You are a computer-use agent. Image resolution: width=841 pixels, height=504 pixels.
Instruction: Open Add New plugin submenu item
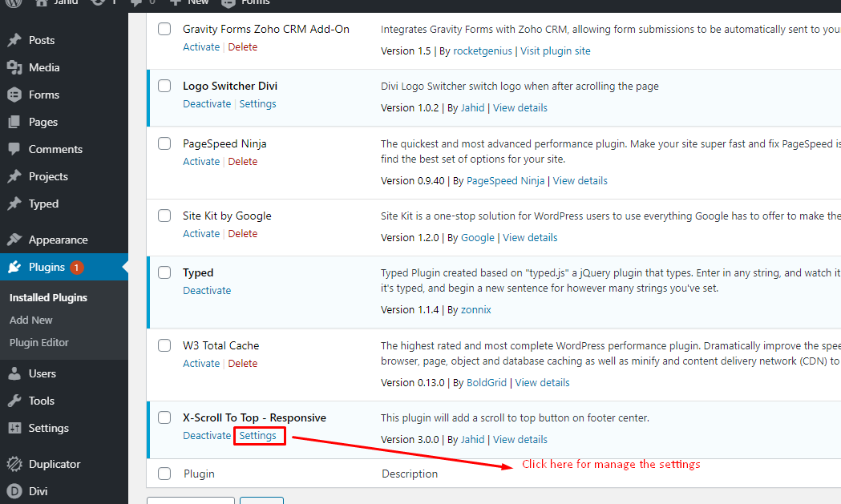coord(31,320)
